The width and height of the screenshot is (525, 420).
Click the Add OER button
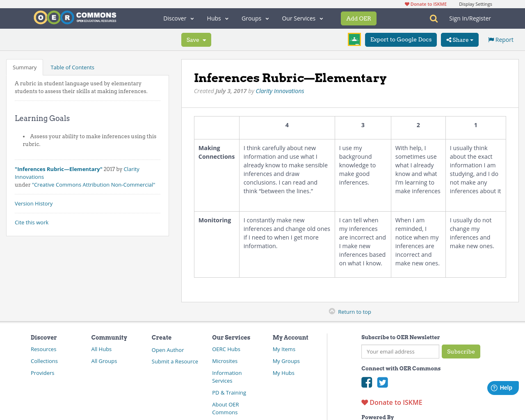click(x=358, y=18)
